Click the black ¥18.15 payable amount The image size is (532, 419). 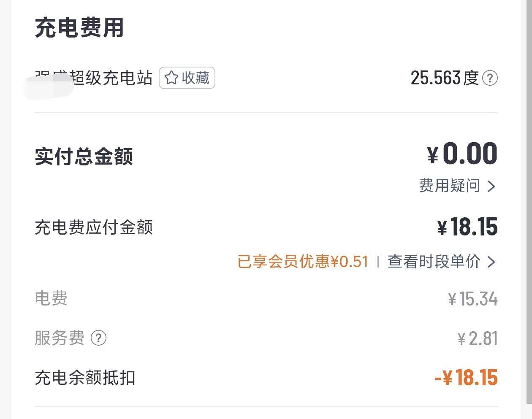pyautogui.click(x=467, y=227)
